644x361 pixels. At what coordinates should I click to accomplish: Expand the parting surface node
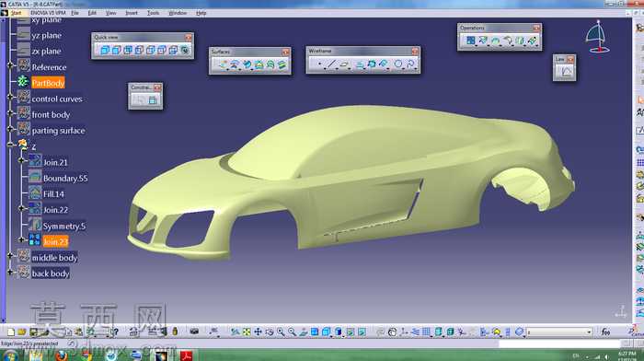click(10, 129)
